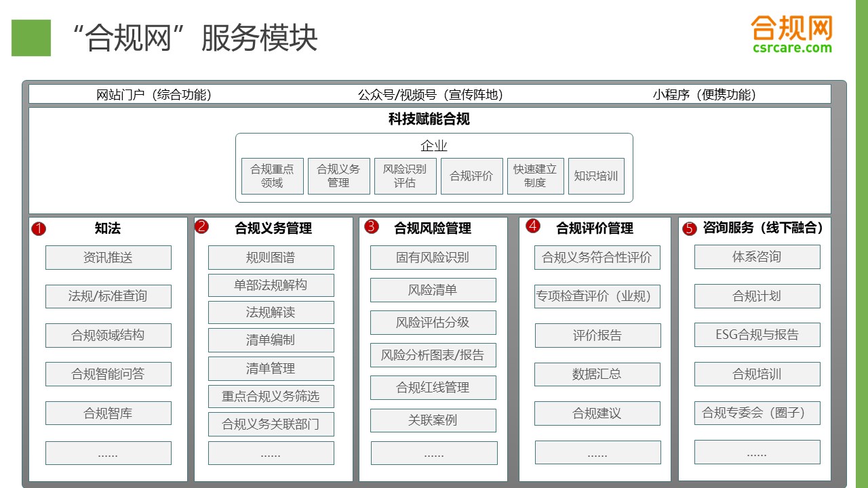Screen dimensions: 868x488
Task: Open the 合规建议 item
Action: coord(597,413)
